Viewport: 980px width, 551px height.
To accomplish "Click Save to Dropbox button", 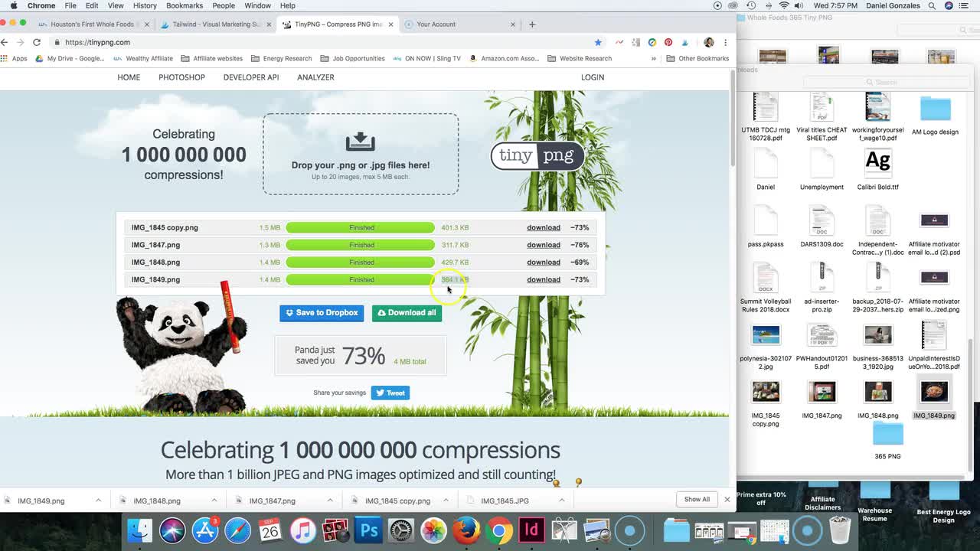I will point(321,312).
